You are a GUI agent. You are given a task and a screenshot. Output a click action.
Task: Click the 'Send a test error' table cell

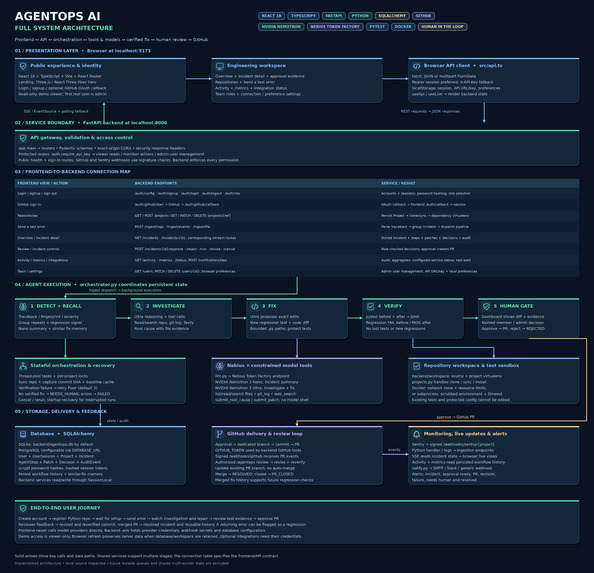(x=31, y=227)
